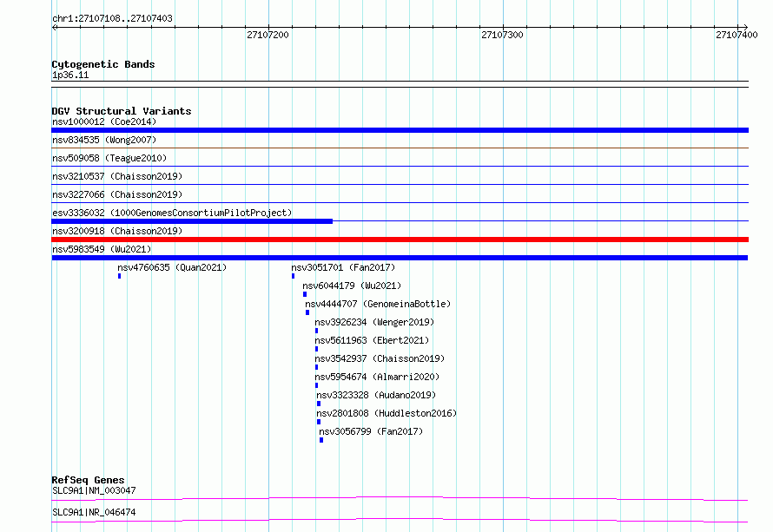The image size is (773, 532).
Task: Select variant nsv4444707 (GenomeinaBottle) label
Action: pos(378,304)
